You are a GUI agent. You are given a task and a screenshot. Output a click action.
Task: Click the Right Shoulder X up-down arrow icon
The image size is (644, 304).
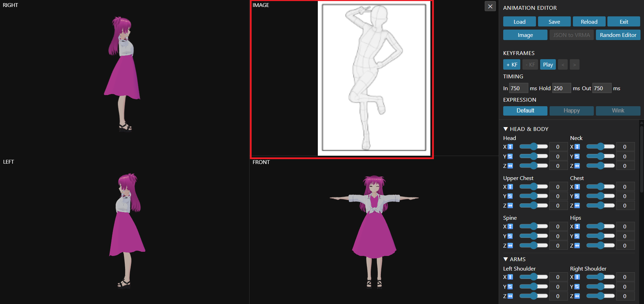click(x=577, y=277)
